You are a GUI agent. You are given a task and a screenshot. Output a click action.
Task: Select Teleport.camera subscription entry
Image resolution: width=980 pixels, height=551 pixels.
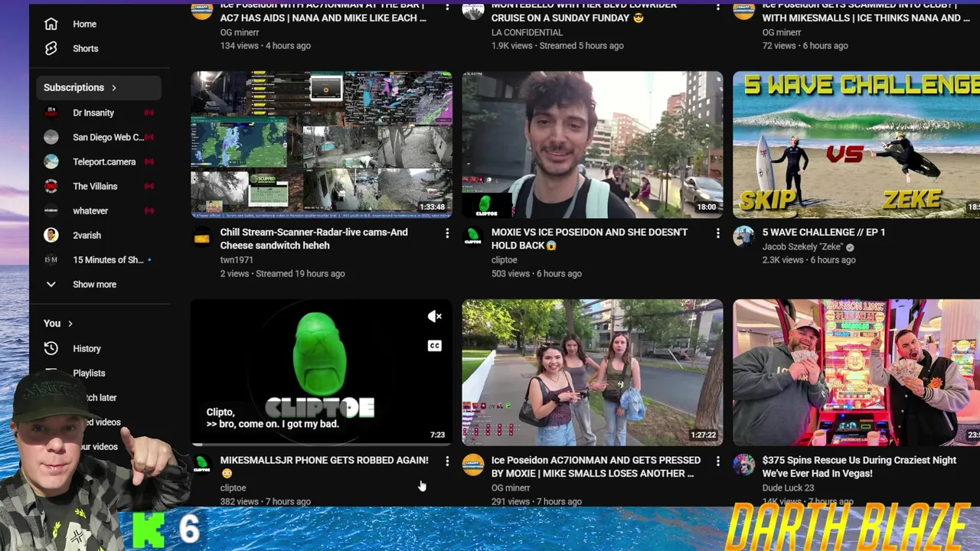pyautogui.click(x=99, y=161)
